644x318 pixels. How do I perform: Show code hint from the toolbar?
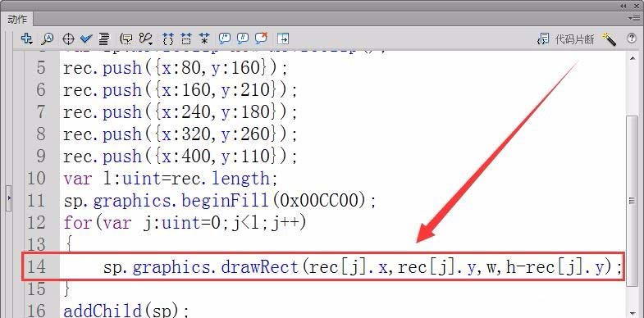click(126, 39)
